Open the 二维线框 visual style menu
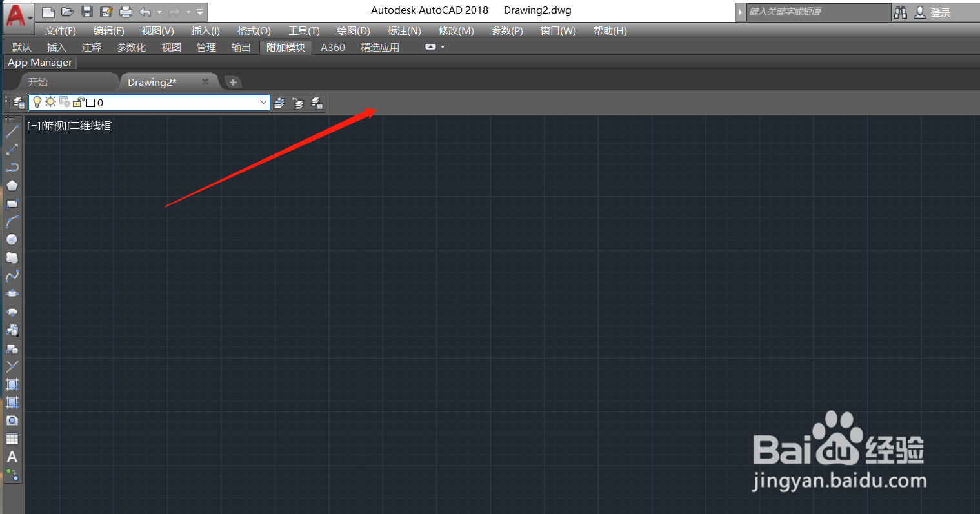This screenshot has width=980, height=514. [90, 126]
